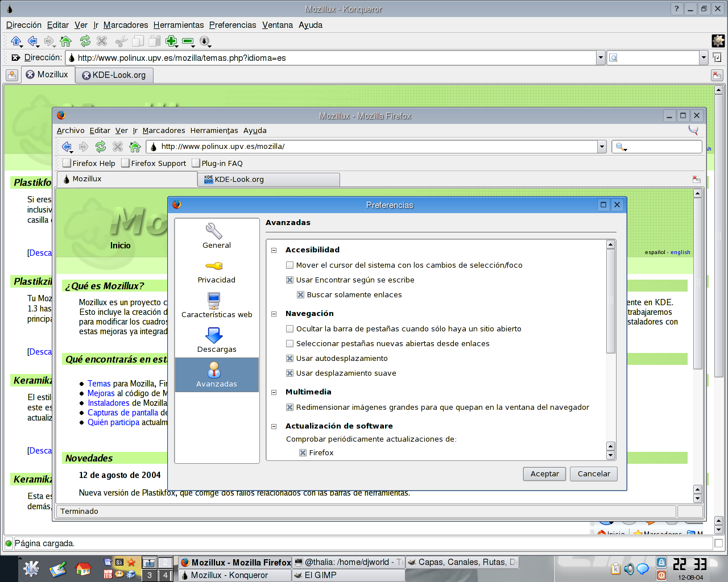Click Aceptar button in Preferencias
This screenshot has width=728, height=582.
[x=544, y=474]
